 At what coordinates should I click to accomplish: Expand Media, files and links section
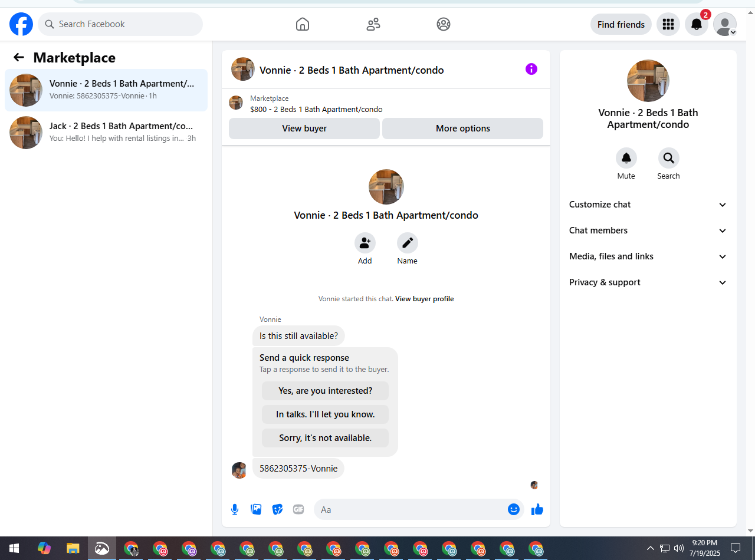click(648, 256)
